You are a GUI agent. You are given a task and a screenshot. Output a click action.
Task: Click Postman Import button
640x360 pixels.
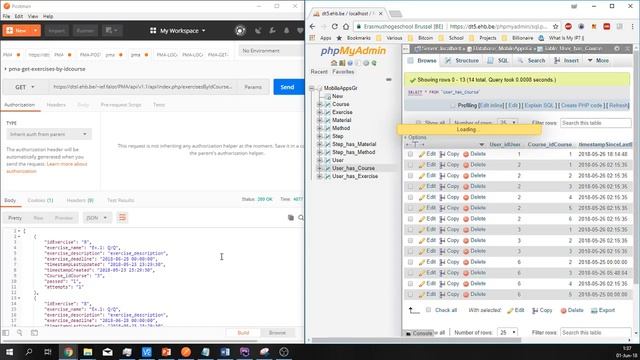tap(56, 31)
